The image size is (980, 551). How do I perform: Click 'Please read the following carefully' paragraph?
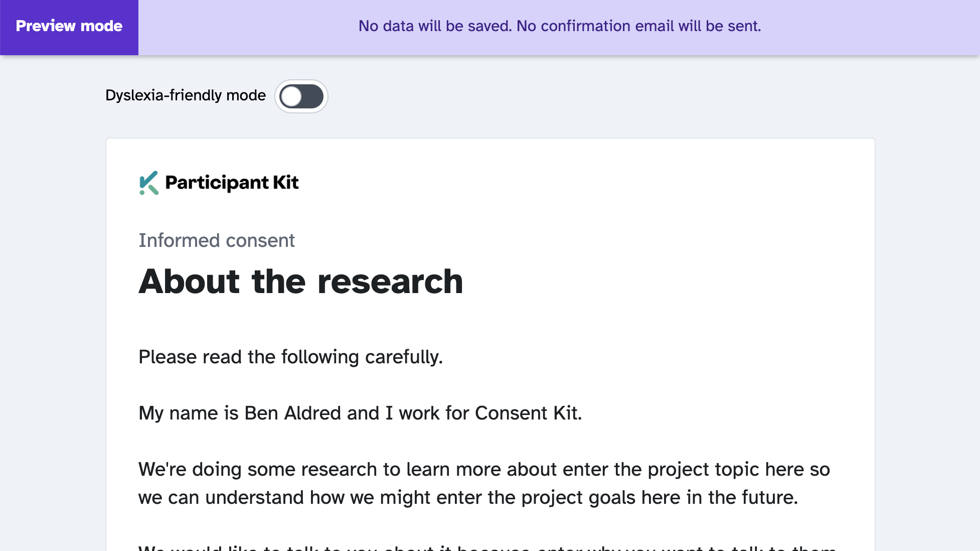tap(290, 357)
